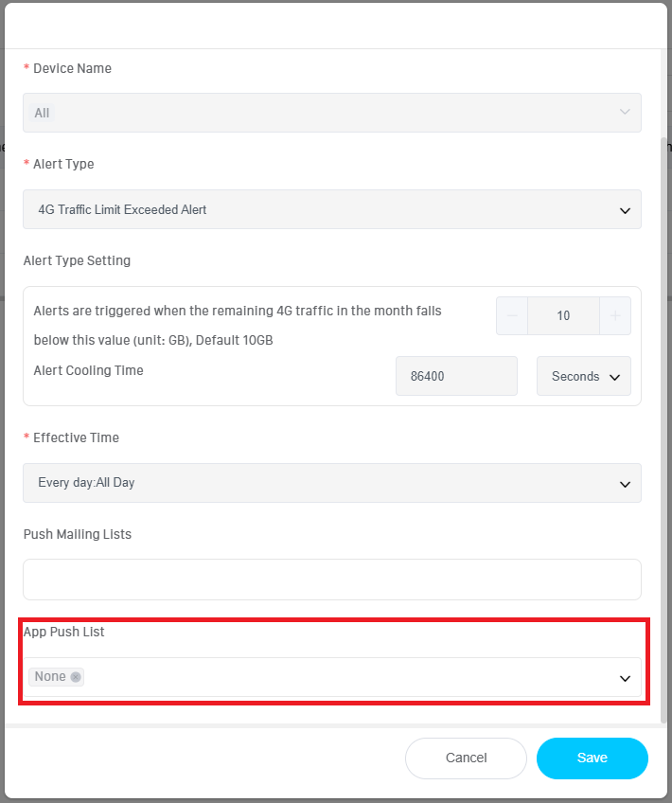Save the alert configuration
The height and width of the screenshot is (803, 672).
[x=592, y=758]
